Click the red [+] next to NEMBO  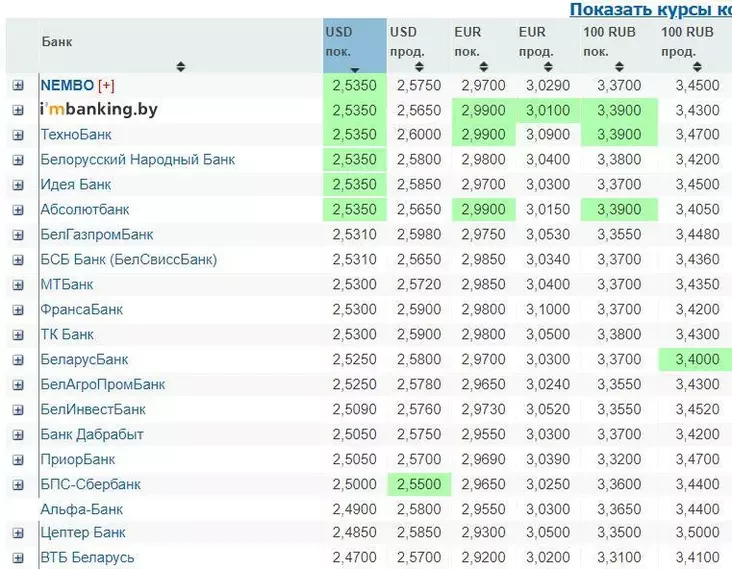click(106, 86)
